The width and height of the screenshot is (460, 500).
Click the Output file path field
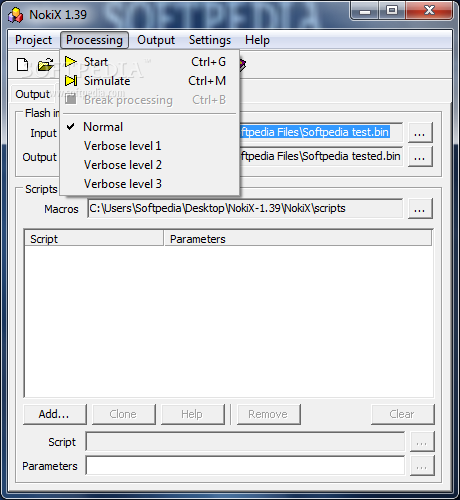(320, 156)
